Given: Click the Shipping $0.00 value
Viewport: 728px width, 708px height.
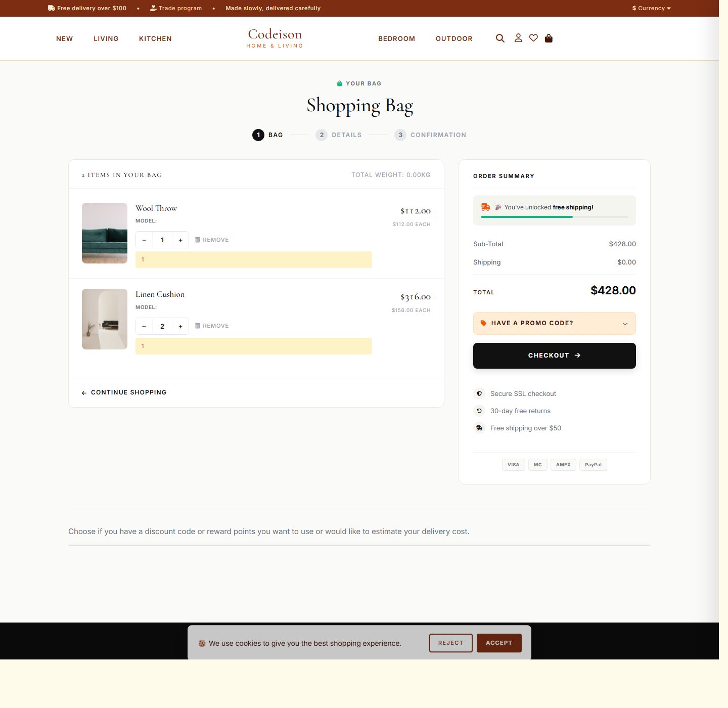Looking at the screenshot, I should point(626,262).
